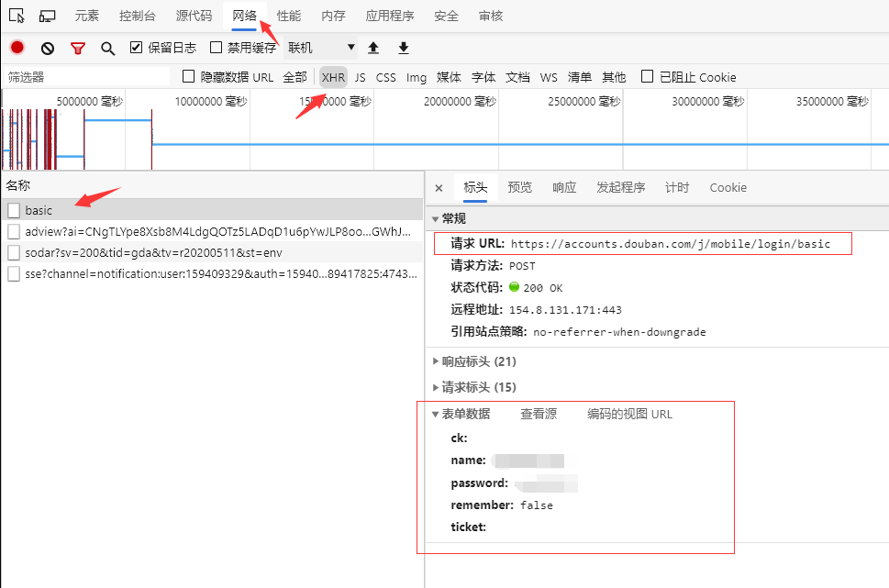Select the sodar?sv=200 request row
The width and height of the screenshot is (889, 588).
[x=213, y=252]
